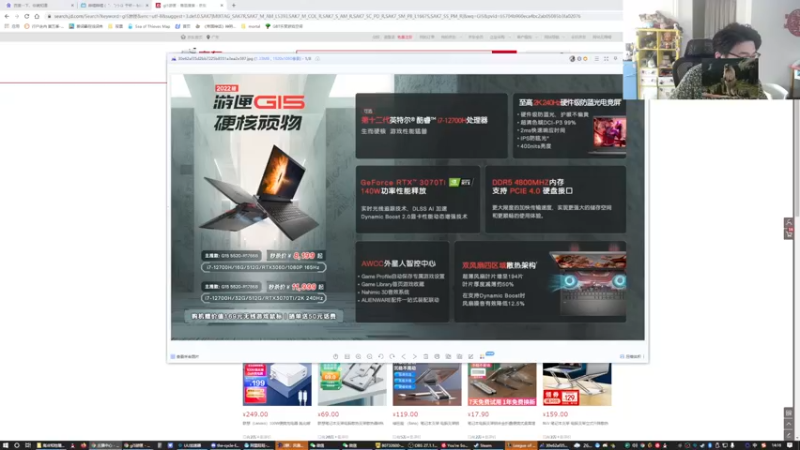Screen dimensions: 800x450
Task: Open the Windows Start menu
Action: click(x=5, y=445)
